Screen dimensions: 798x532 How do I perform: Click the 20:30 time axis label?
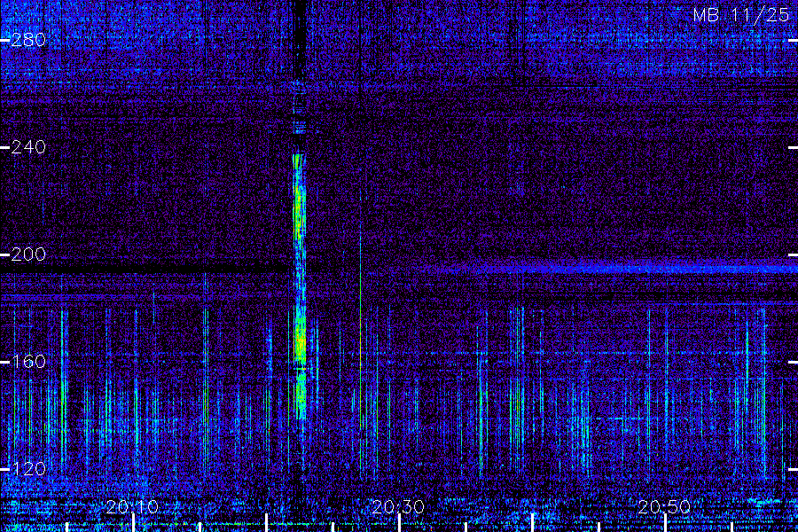pyautogui.click(x=398, y=506)
